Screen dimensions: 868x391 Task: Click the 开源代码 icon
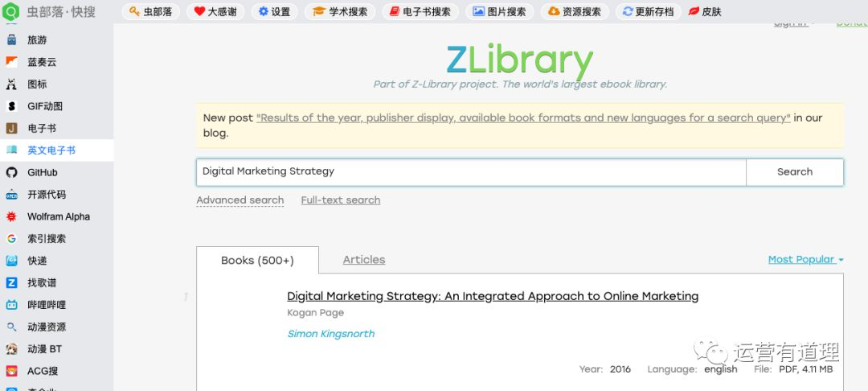point(11,195)
